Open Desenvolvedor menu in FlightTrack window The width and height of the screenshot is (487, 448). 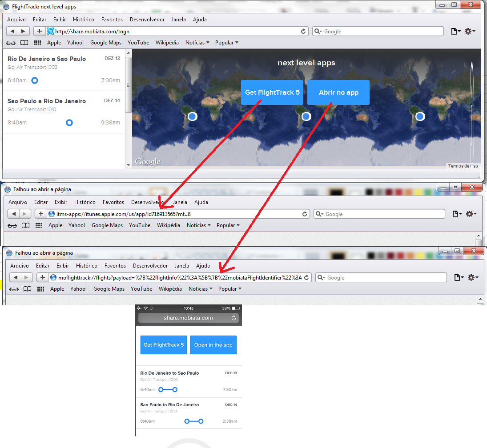147,20
